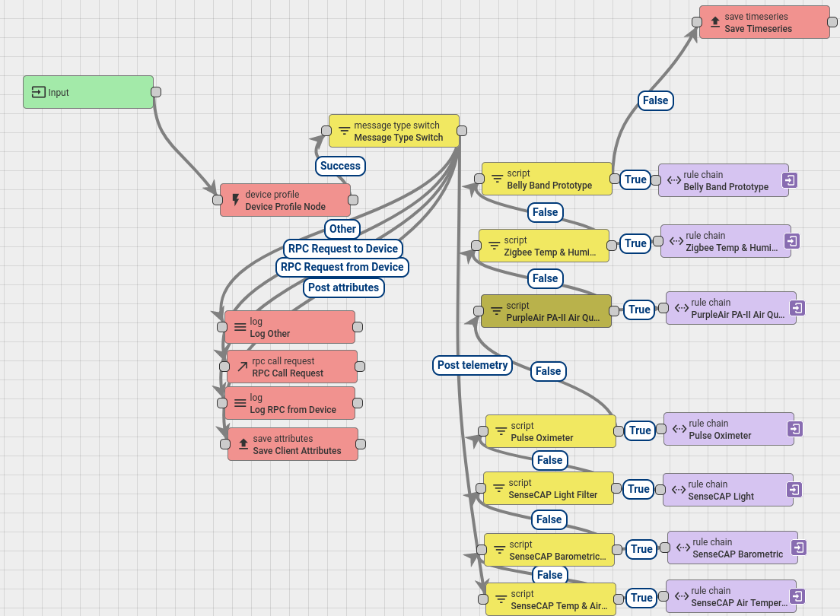
Task: Open SenseCAP Barometric rule chain link icon
Action: (x=798, y=548)
